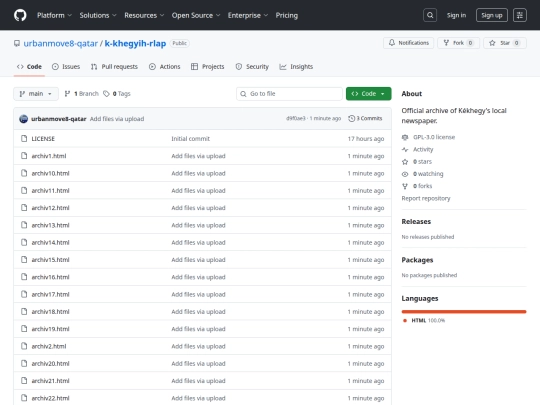The image size is (540, 405).
Task: Click the urbanmove8-qatar avatar image
Action: 23,119
